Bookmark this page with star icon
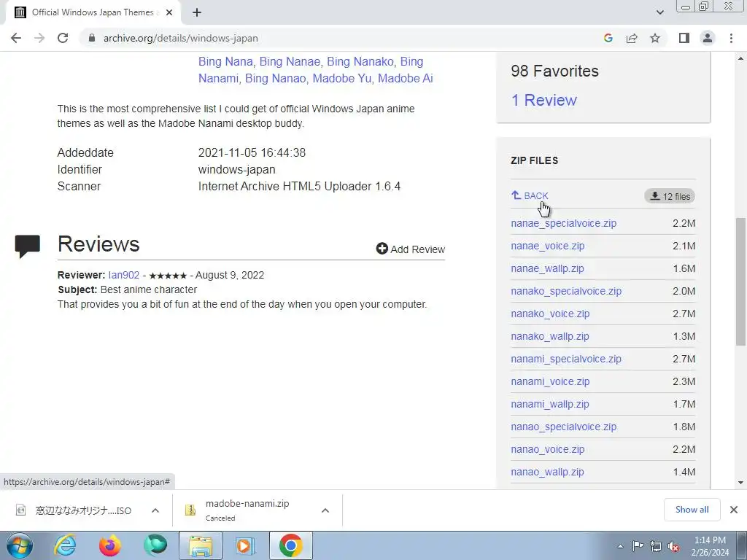747x560 pixels. tap(655, 38)
